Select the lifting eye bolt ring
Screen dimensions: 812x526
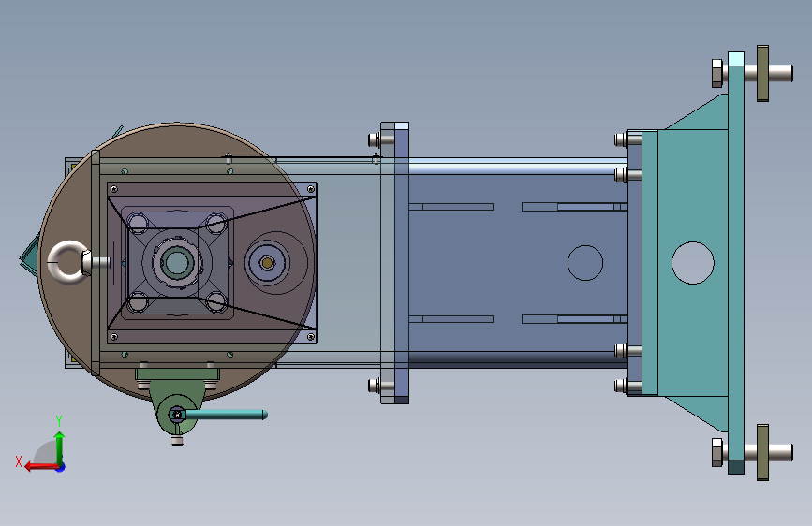69,262
